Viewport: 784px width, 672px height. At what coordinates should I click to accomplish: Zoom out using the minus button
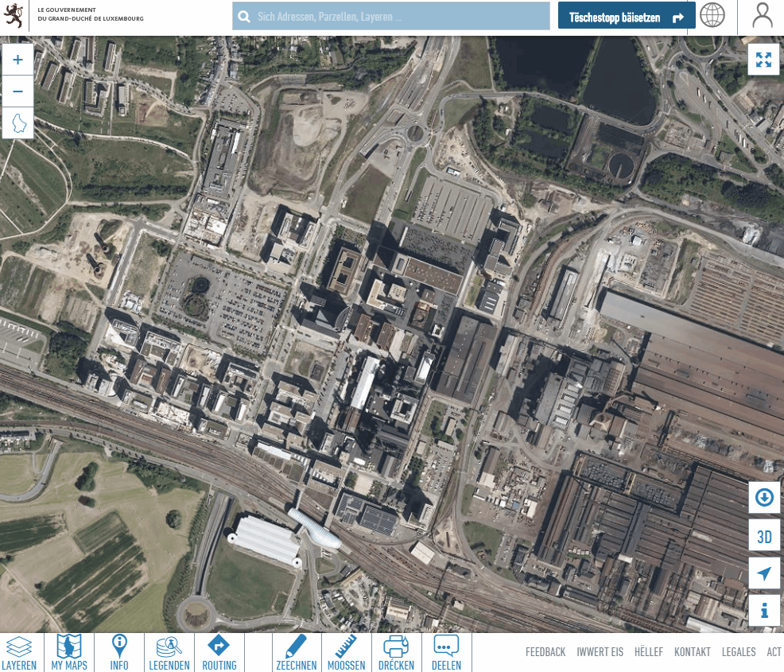[x=17, y=91]
